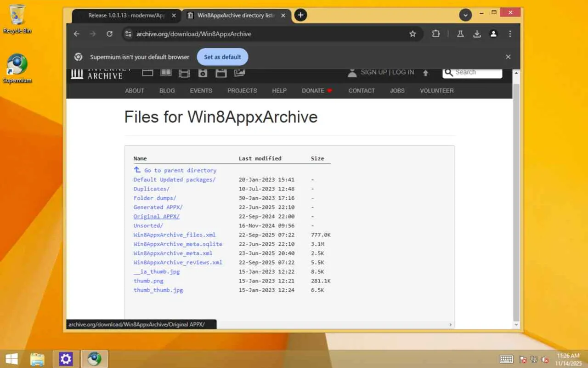Image resolution: width=588 pixels, height=368 pixels.
Task: Open the EVENTS menu item
Action: (201, 91)
